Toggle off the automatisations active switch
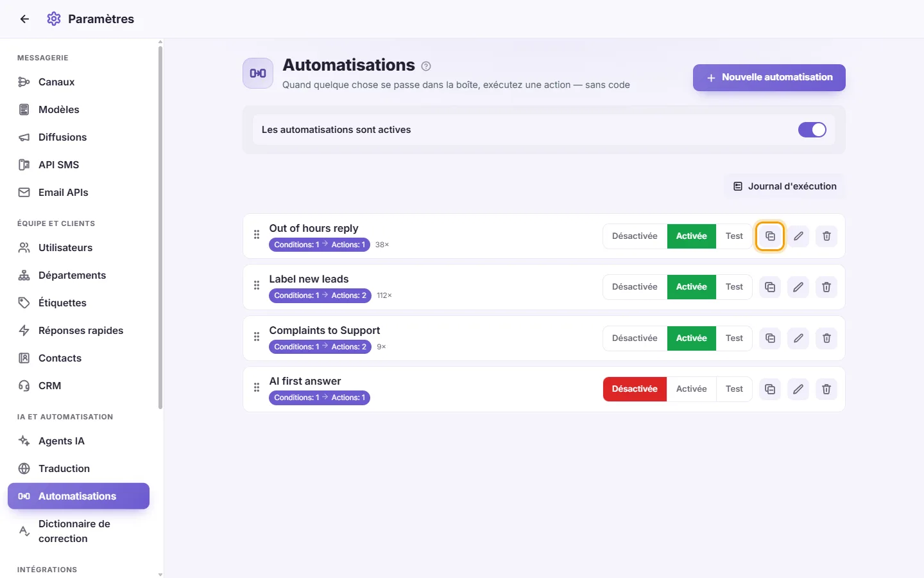 point(812,130)
